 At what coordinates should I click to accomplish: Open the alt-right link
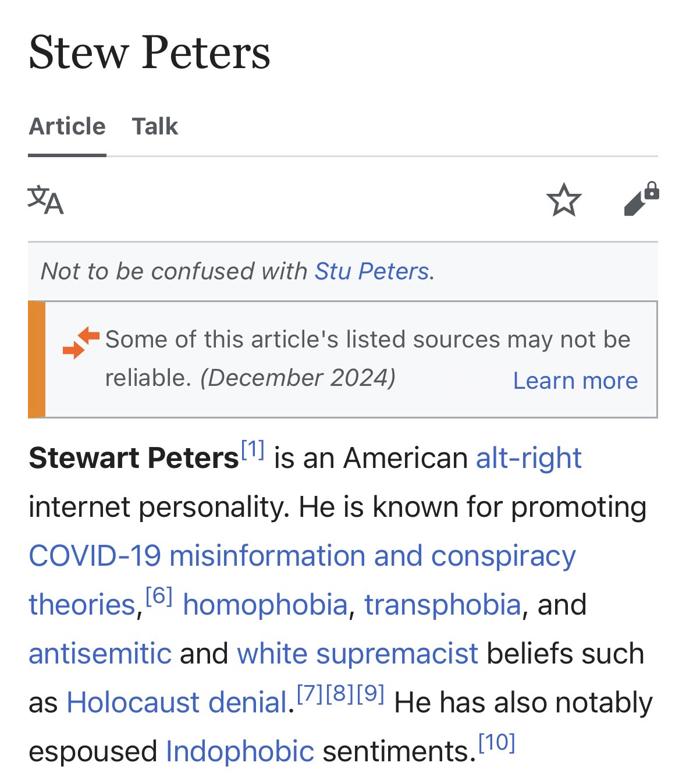point(528,458)
